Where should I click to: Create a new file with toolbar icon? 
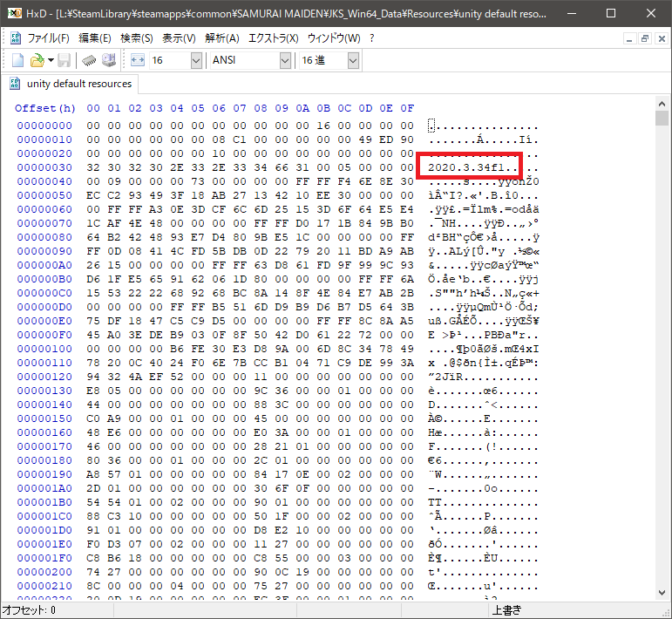click(x=17, y=60)
